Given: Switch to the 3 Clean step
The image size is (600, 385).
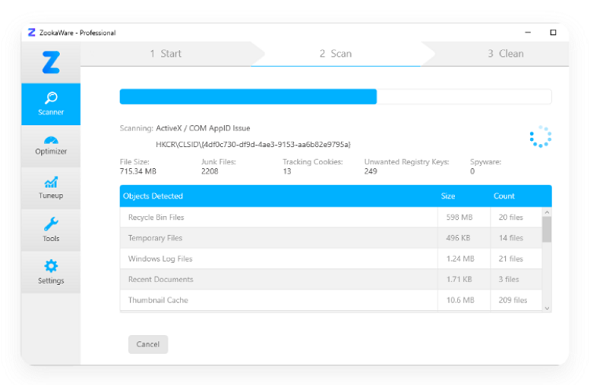Looking at the screenshot, I should 505,54.
